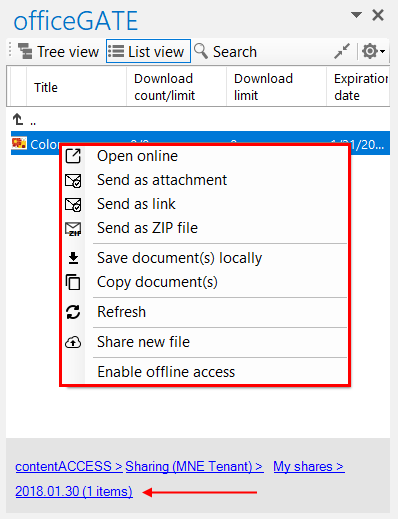Open the settings gear dropdown

373,51
